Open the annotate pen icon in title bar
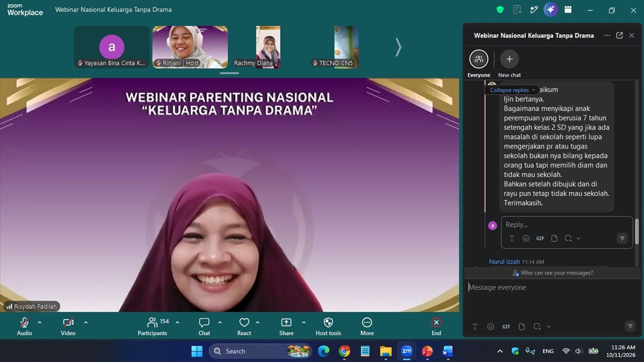 [x=534, y=10]
